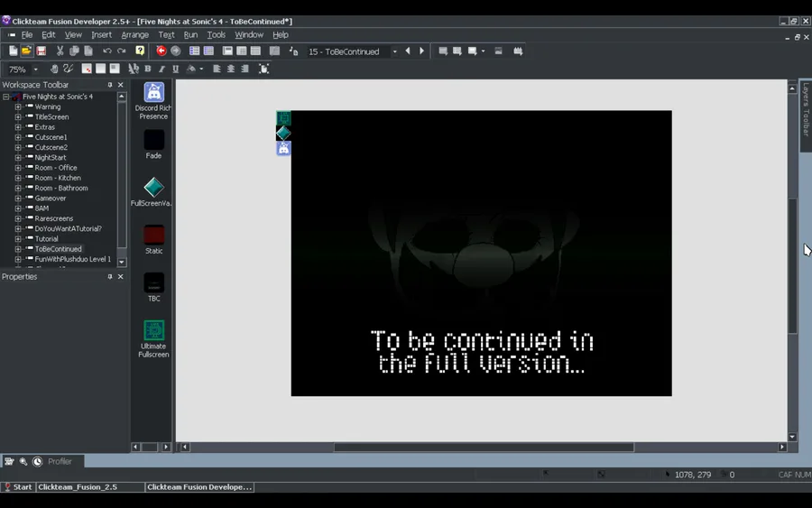Align text to the left
The height and width of the screenshot is (508, 812).
pyautogui.click(x=217, y=69)
